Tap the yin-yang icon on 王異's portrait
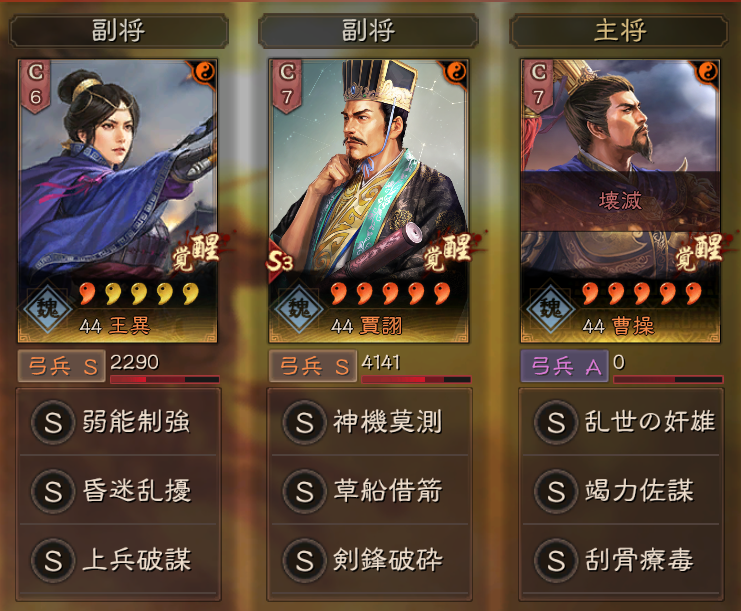Viewport: 741px width, 611px height. (204, 72)
